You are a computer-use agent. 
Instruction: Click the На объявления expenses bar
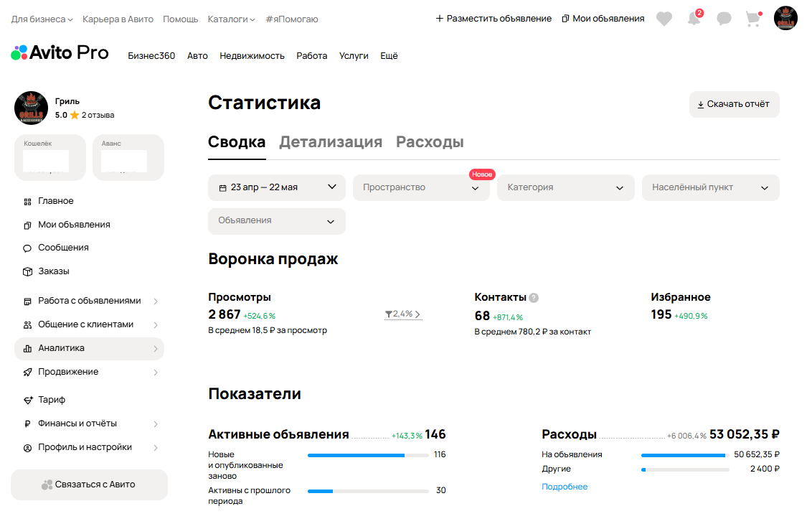(x=685, y=455)
